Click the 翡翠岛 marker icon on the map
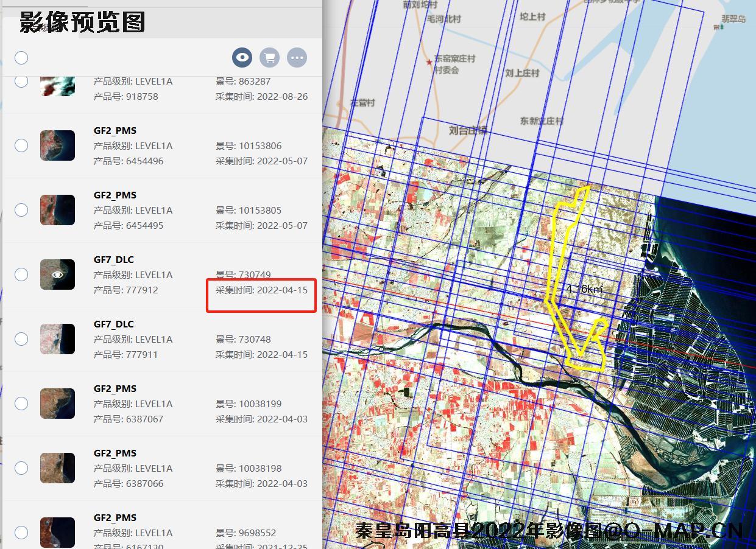The height and width of the screenshot is (549, 756). [x=717, y=27]
